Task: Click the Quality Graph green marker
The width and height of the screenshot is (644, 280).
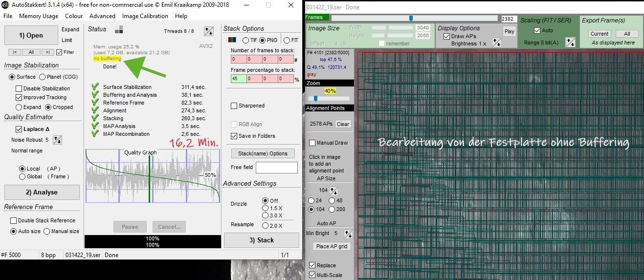Action: pos(150,176)
